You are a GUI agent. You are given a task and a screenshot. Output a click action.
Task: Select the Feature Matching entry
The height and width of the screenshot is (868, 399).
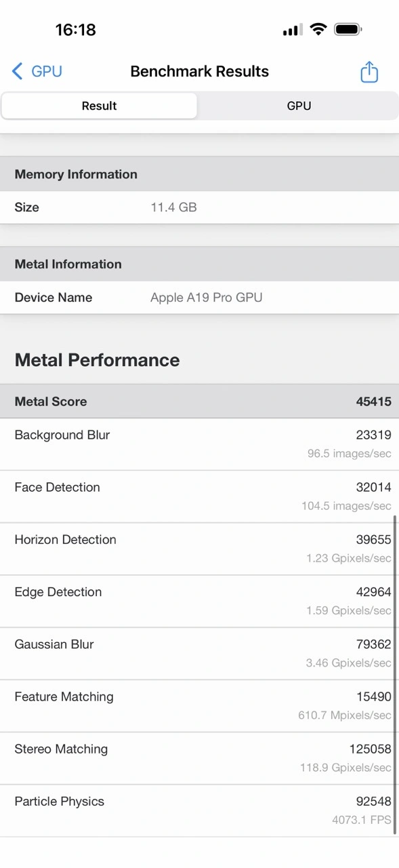click(199, 705)
